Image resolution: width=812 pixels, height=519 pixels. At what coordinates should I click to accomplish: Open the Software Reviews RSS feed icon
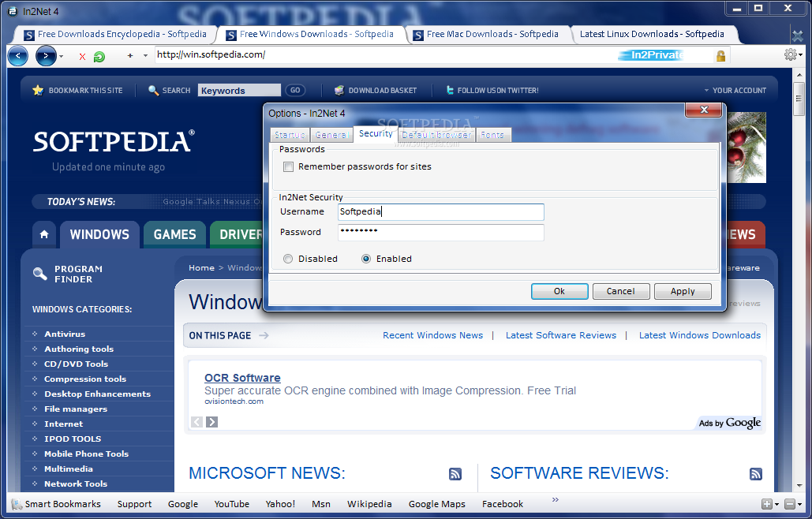tap(755, 473)
